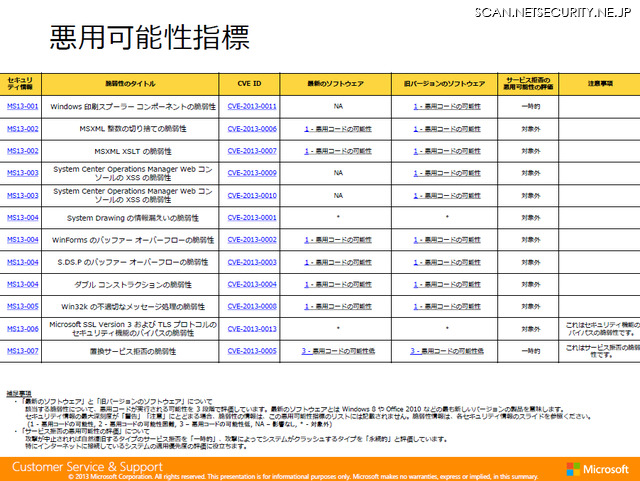Open MS13-004 link in the System Drawing row
This screenshot has width=640, height=481.
coord(22,218)
